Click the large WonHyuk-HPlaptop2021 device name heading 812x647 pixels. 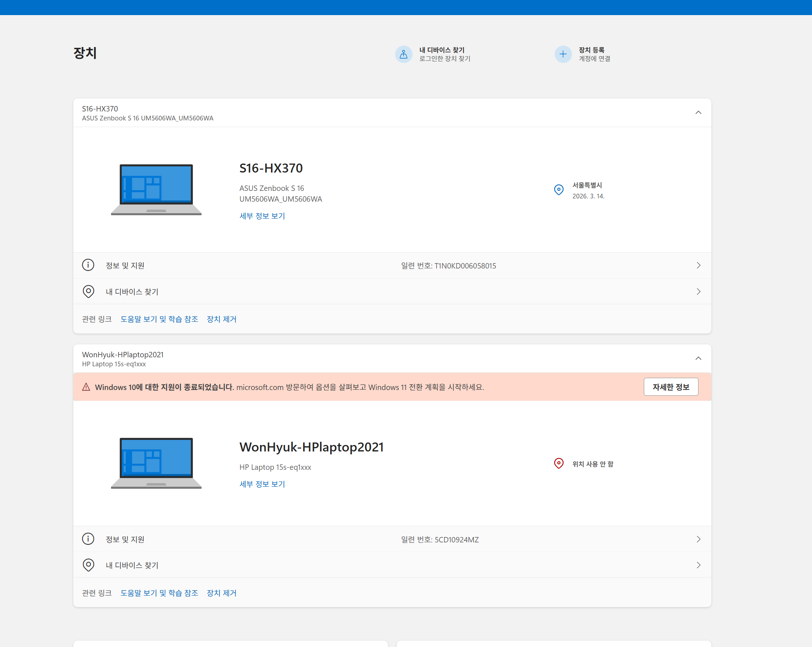[312, 447]
